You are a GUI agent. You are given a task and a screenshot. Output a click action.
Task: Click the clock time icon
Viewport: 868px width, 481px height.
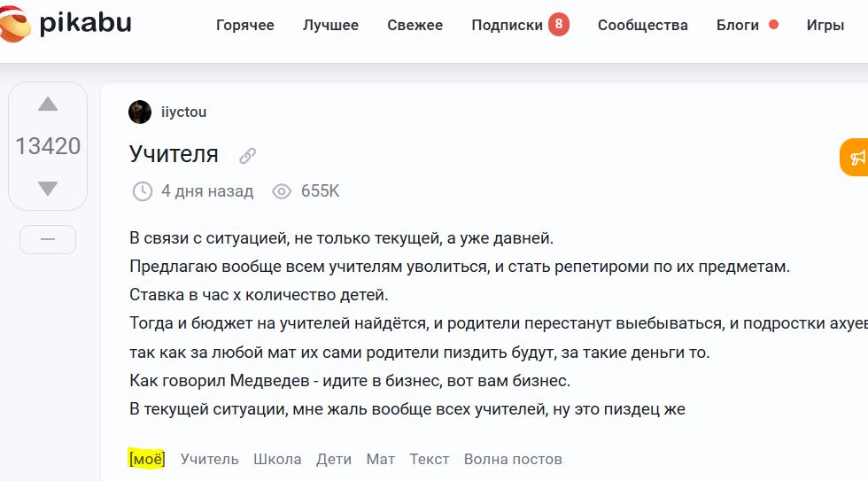(x=142, y=191)
